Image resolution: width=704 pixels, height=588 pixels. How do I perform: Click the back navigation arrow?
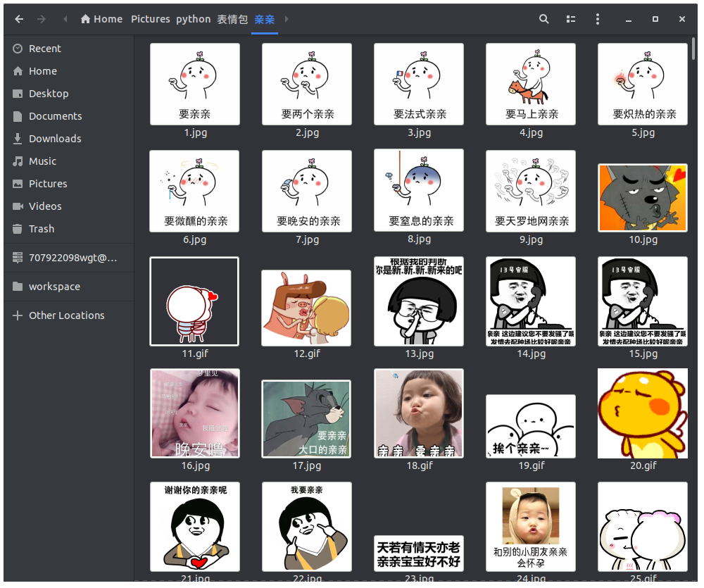pos(19,19)
